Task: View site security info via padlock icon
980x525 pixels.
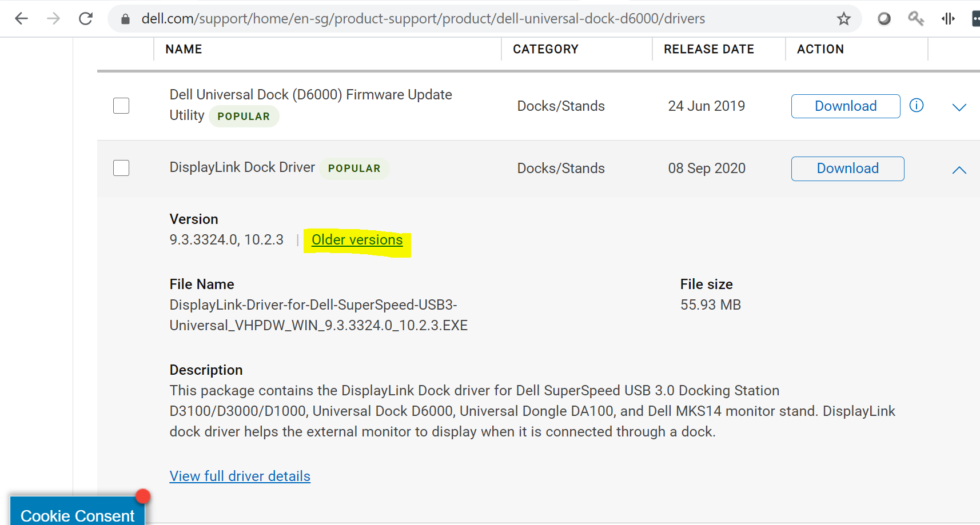Action: pos(125,19)
